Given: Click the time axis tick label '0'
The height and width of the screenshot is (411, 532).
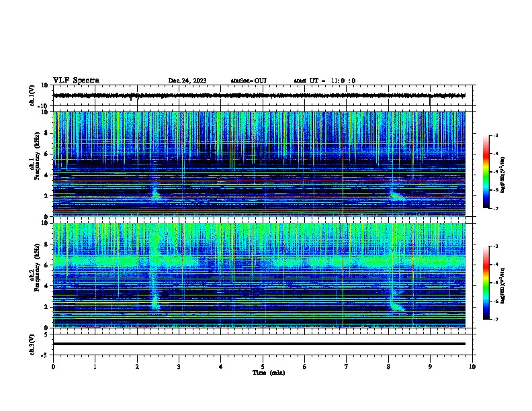Looking at the screenshot, I should coord(53,367).
